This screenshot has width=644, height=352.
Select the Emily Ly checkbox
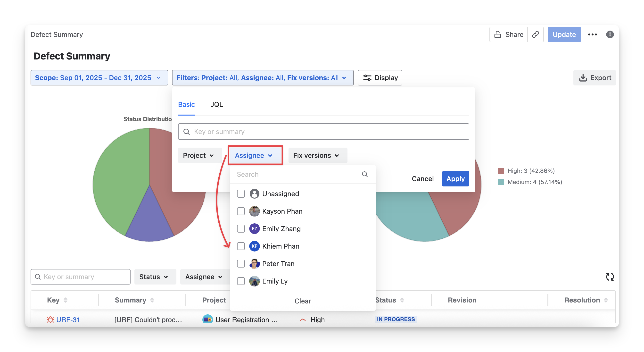pyautogui.click(x=241, y=281)
